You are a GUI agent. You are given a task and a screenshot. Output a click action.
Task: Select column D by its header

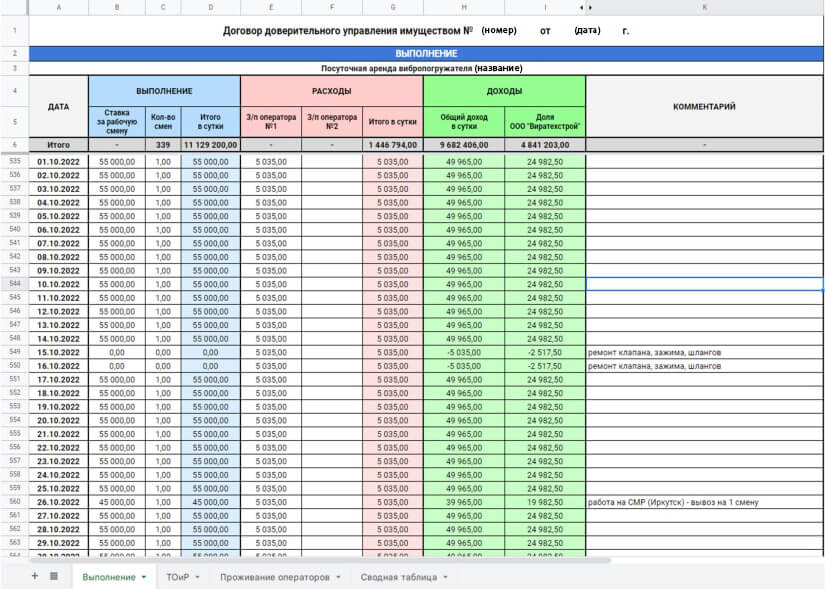210,7
